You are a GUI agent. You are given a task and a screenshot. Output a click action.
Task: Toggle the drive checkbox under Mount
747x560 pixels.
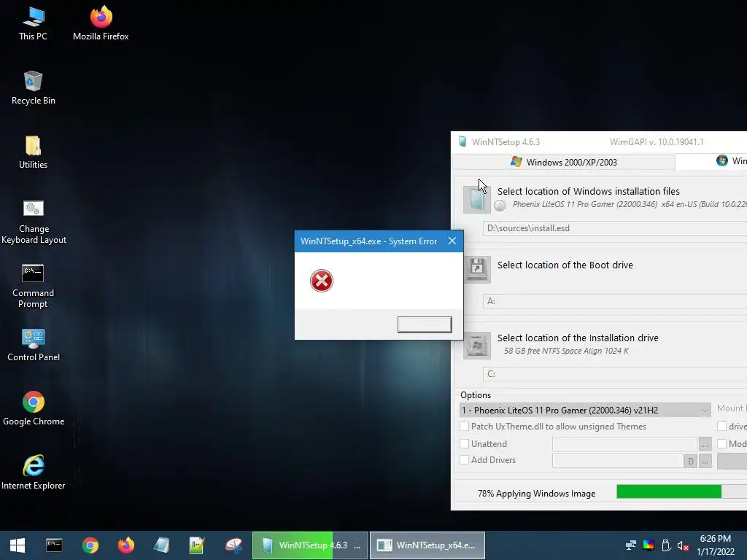point(722,426)
